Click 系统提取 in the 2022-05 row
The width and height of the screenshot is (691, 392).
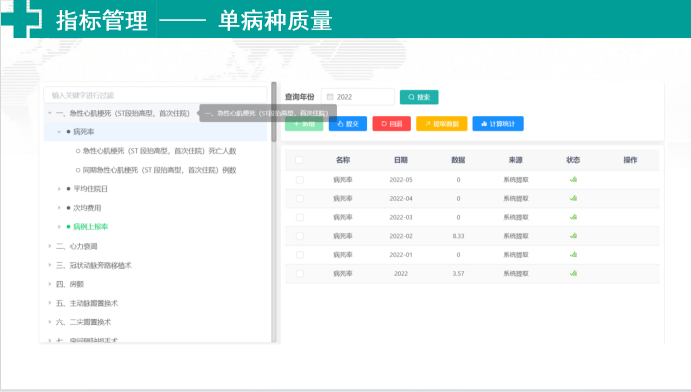pos(516,180)
